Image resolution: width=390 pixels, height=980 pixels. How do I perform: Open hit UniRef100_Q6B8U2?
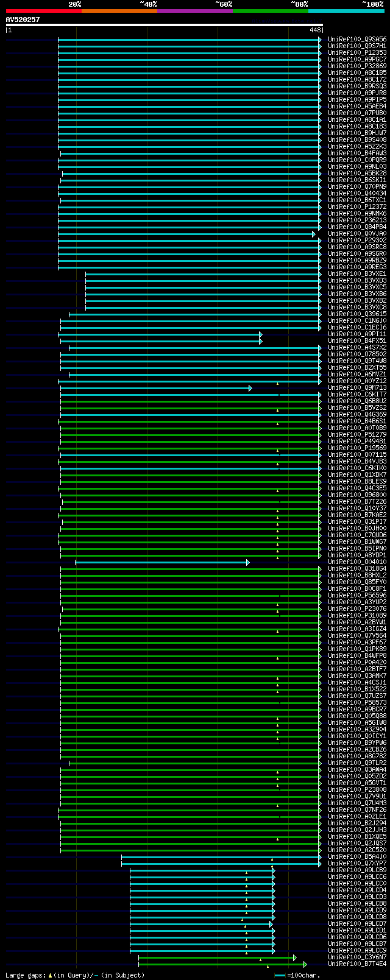(357, 401)
